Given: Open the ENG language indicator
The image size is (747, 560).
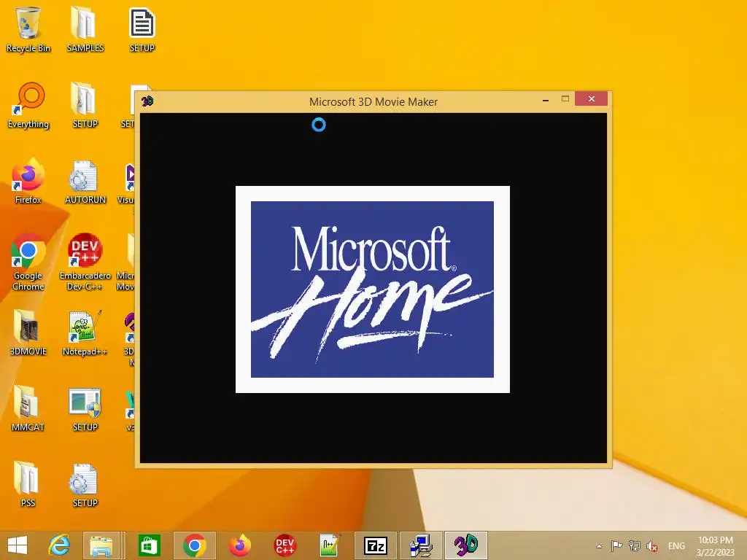Looking at the screenshot, I should pos(676,545).
